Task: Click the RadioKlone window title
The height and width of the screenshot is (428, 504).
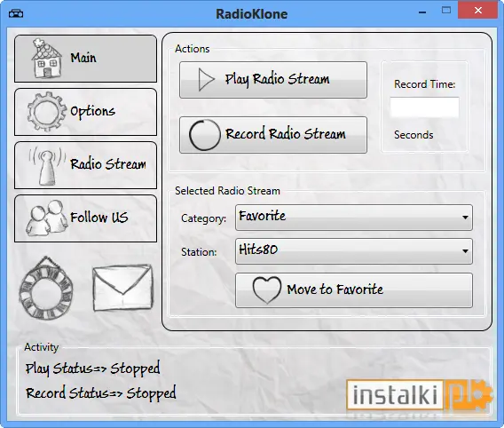Action: (252, 14)
